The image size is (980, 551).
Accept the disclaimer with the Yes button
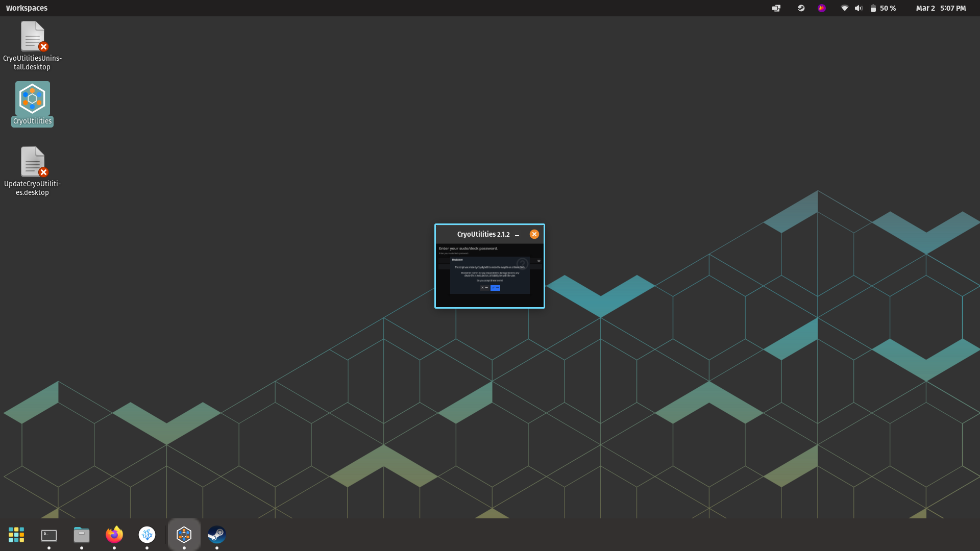495,288
